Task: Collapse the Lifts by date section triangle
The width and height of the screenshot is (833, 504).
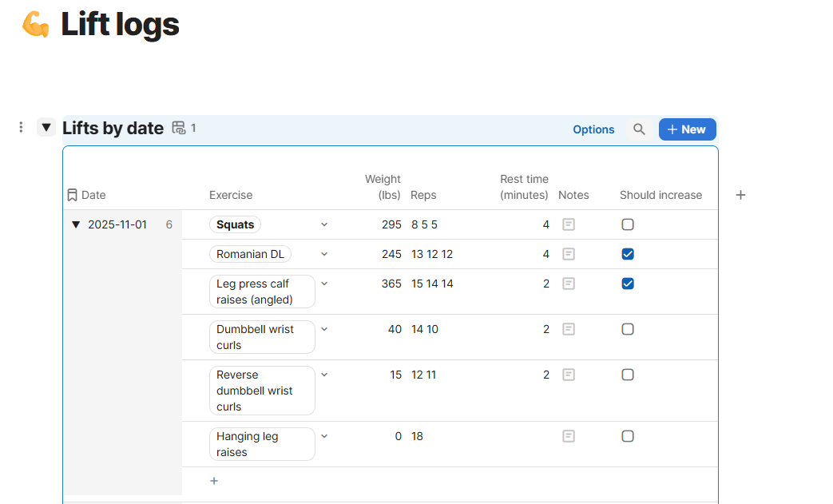Action: click(46, 128)
